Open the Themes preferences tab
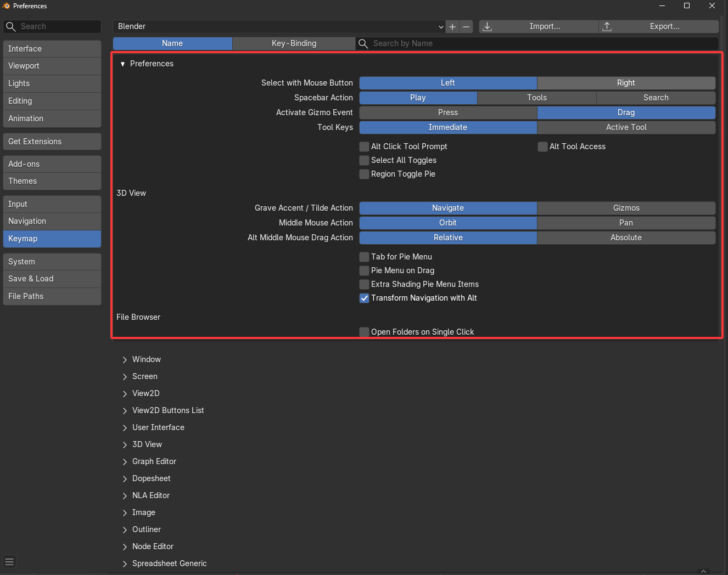 52,181
